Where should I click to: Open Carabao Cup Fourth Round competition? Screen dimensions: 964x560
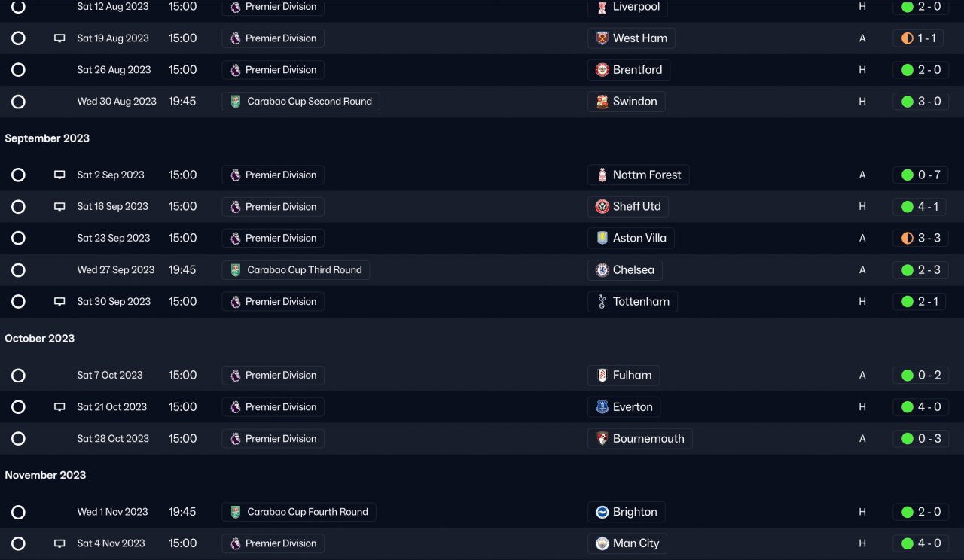(x=307, y=513)
